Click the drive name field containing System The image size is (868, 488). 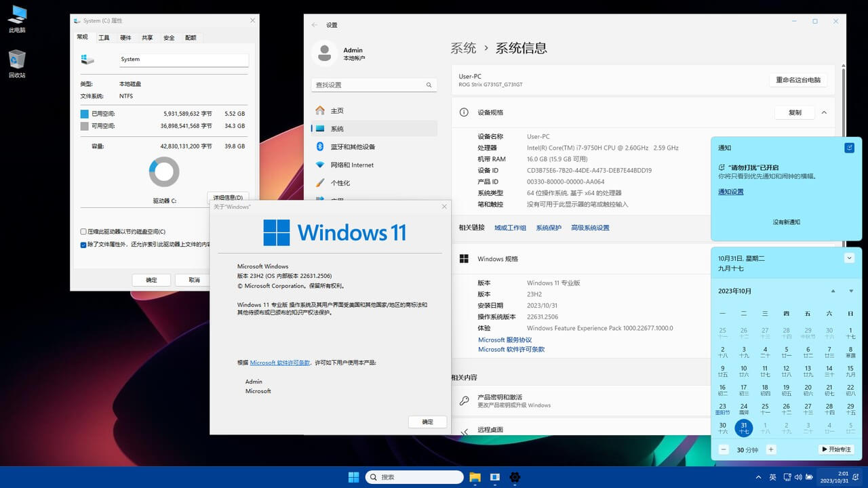point(184,60)
